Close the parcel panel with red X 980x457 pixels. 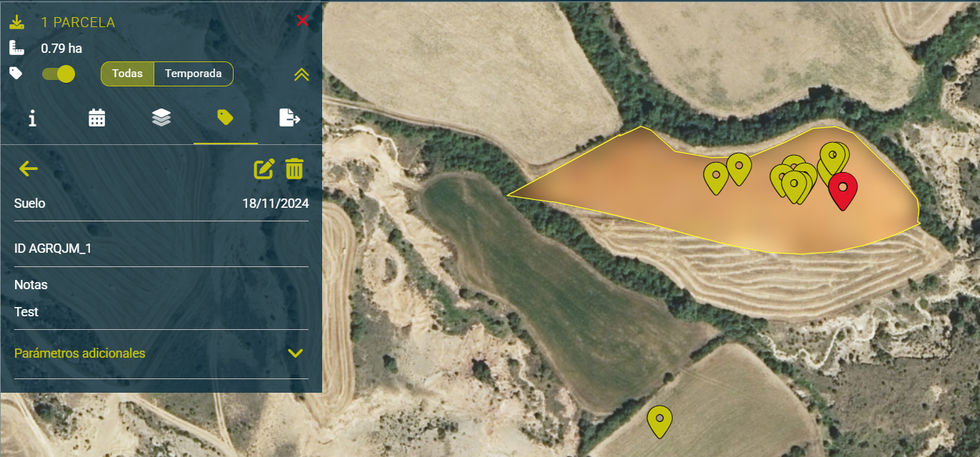coord(302,21)
